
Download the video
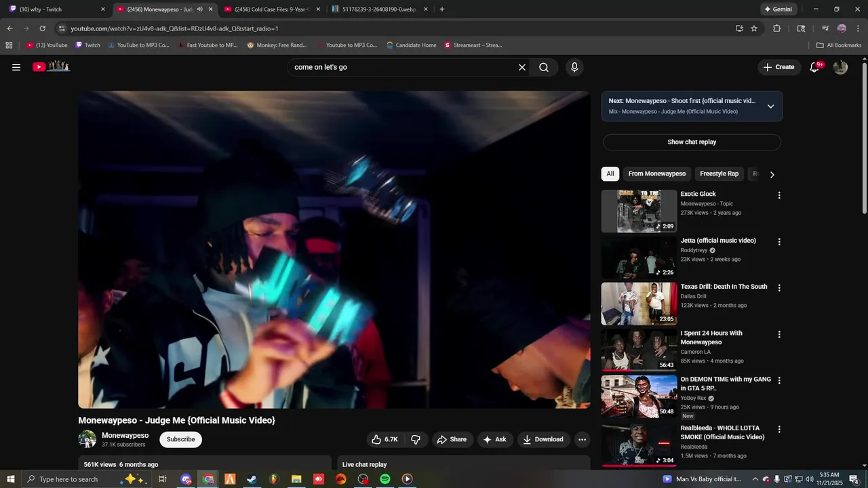tap(543, 439)
